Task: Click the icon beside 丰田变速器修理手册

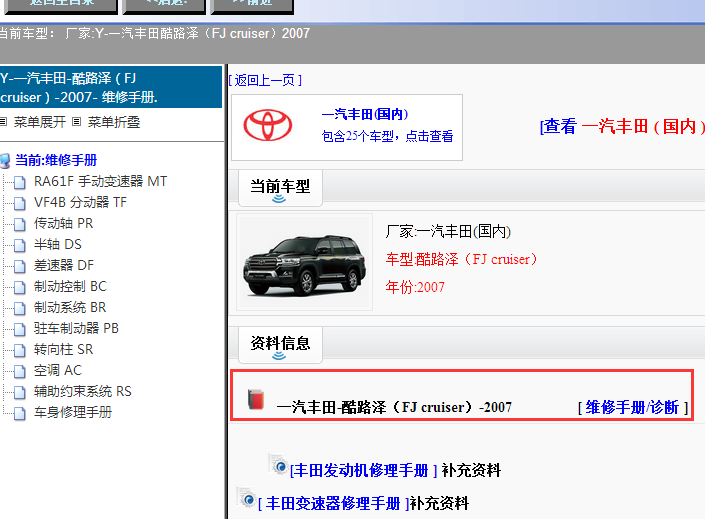Action: coord(247,498)
